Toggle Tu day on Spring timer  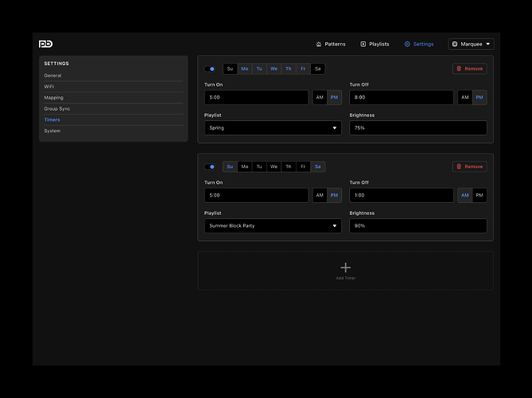259,68
